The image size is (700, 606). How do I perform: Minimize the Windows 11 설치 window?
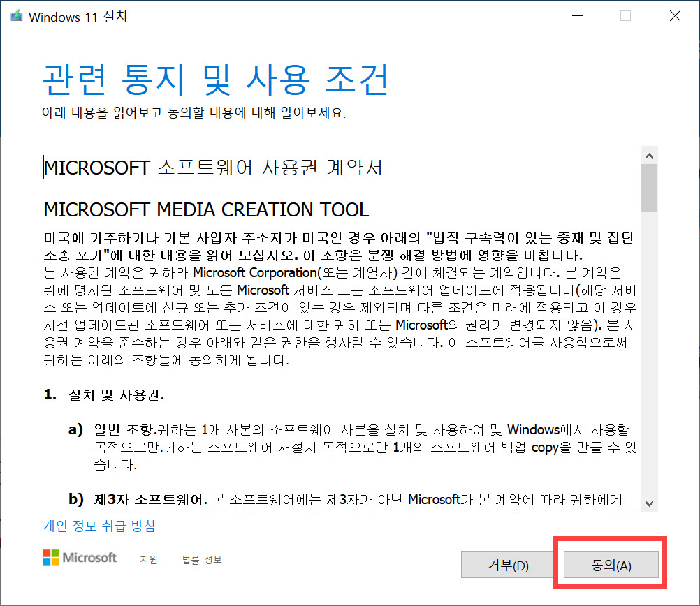(578, 15)
